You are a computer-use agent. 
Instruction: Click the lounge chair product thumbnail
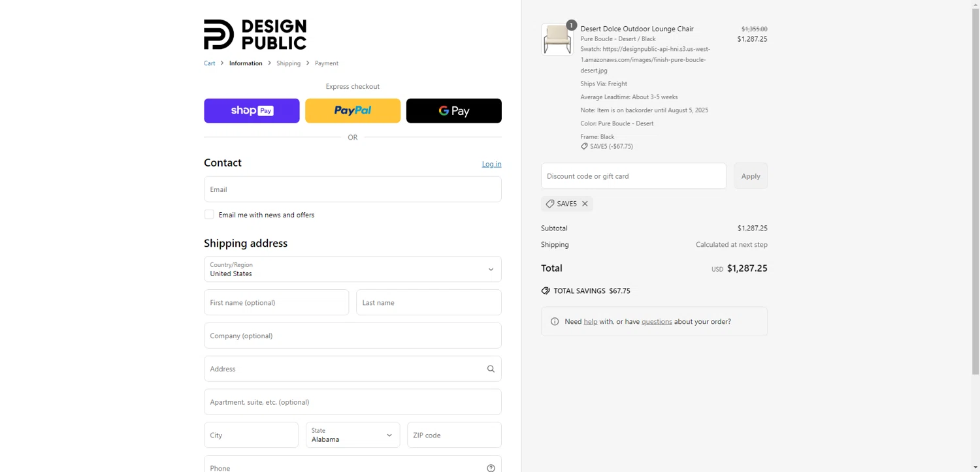[x=557, y=40]
